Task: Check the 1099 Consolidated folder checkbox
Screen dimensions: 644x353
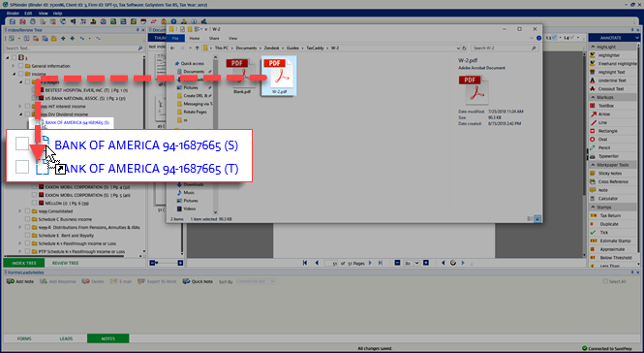Action: pyautogui.click(x=27, y=211)
